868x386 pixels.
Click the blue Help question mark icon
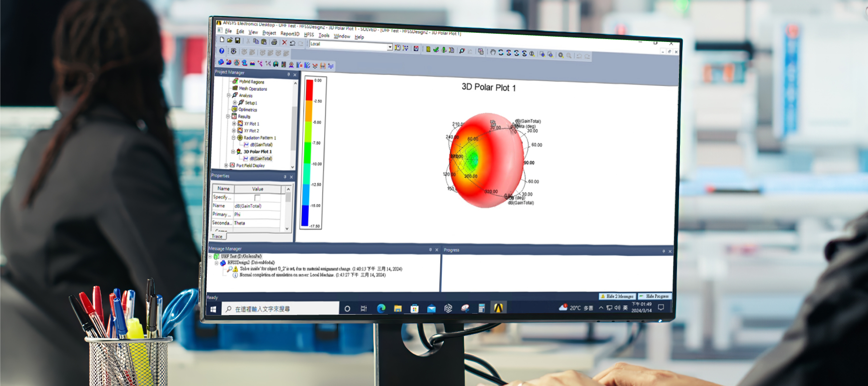point(221,51)
